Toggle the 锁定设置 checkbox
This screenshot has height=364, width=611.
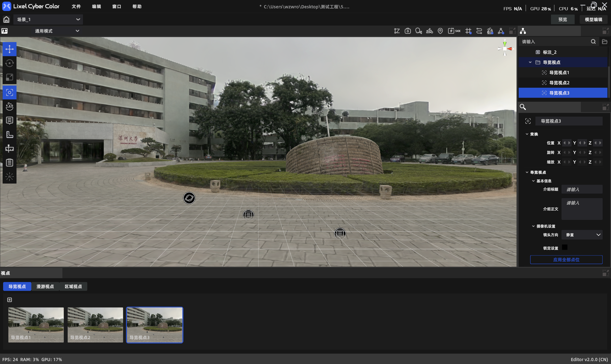click(x=564, y=247)
